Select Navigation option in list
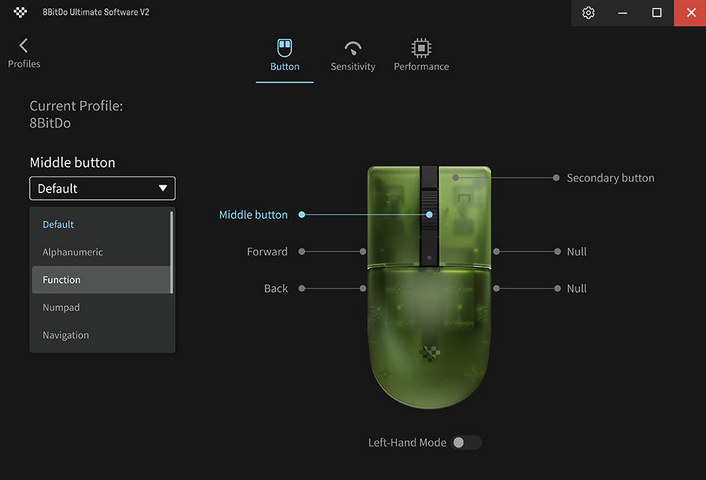Screen dimensions: 706x480 click(x=66, y=335)
